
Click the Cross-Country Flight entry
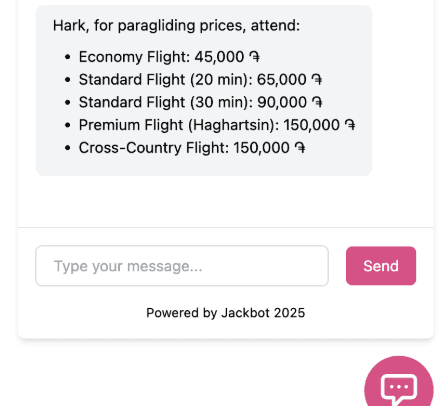(x=192, y=148)
